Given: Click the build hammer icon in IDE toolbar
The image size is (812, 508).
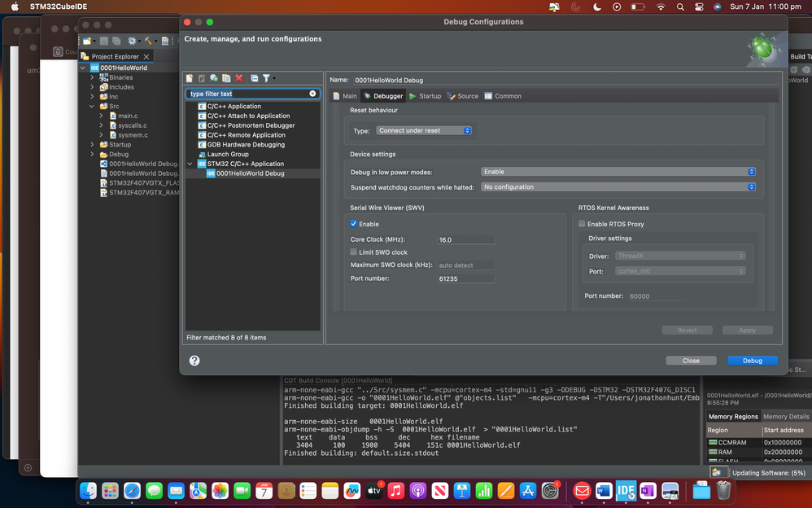Looking at the screenshot, I should [x=148, y=41].
